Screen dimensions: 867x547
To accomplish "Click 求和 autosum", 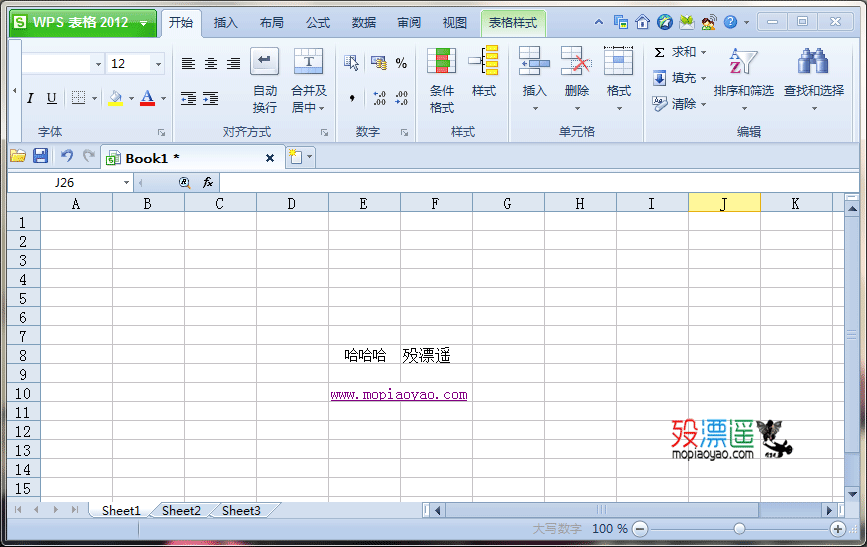I will click(675, 52).
